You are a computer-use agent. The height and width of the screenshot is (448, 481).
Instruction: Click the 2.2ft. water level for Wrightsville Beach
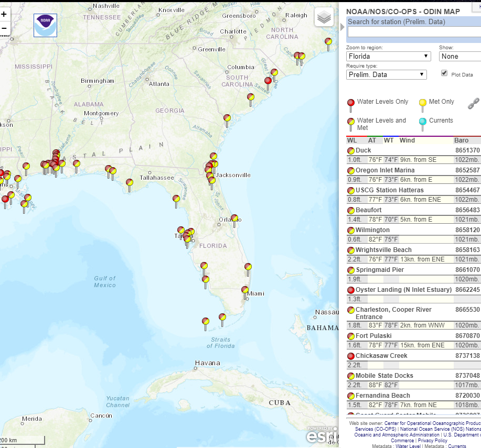(355, 259)
